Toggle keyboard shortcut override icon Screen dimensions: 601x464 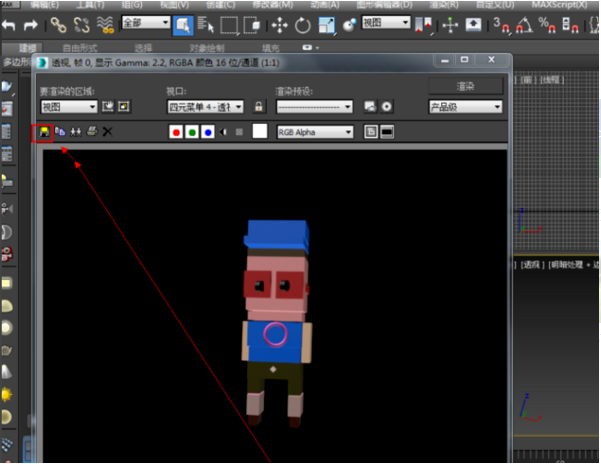pos(473,25)
